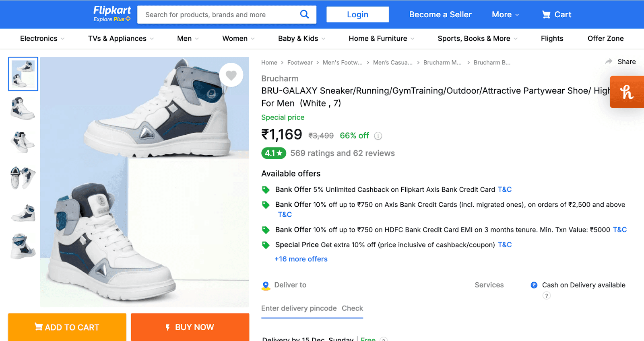Click the ADD TO CART button

(x=66, y=327)
